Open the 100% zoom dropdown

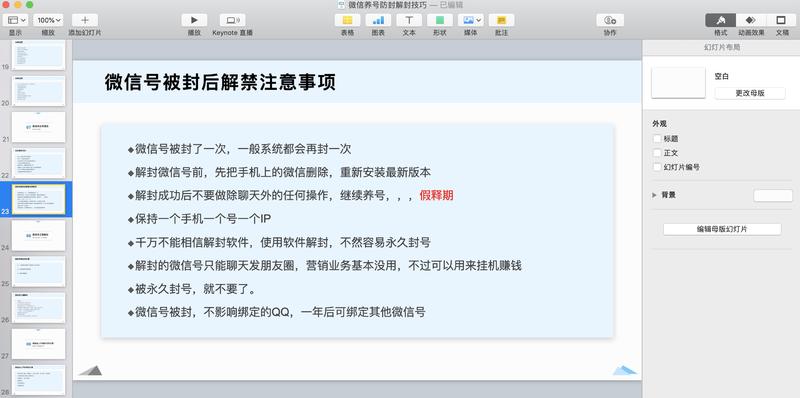pos(48,20)
